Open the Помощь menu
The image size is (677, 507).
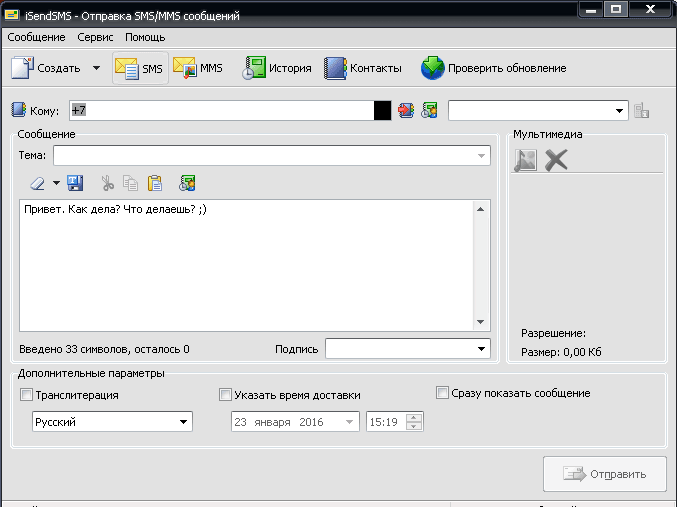point(145,38)
